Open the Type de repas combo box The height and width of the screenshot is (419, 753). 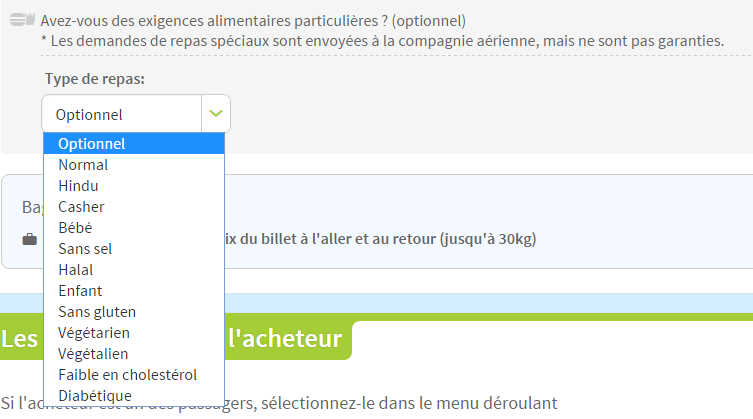(136, 113)
